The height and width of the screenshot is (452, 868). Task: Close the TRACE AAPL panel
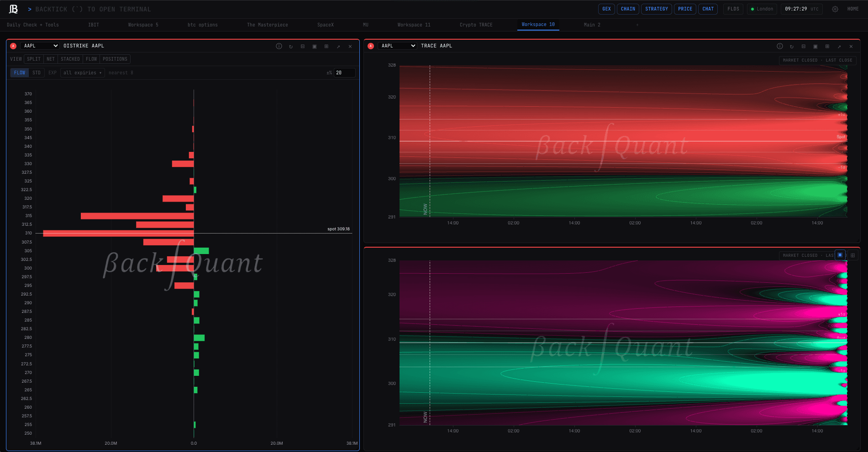(851, 46)
